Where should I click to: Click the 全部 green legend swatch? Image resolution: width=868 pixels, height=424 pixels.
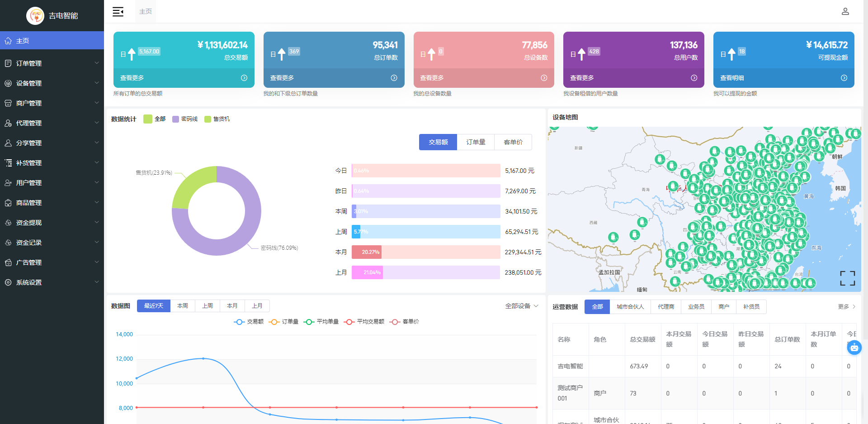147,119
